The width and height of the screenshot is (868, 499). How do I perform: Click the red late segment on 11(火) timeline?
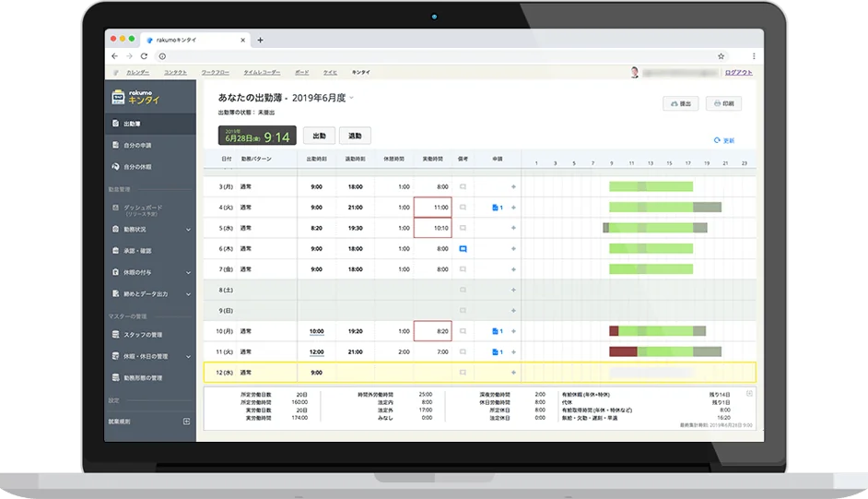[623, 351]
